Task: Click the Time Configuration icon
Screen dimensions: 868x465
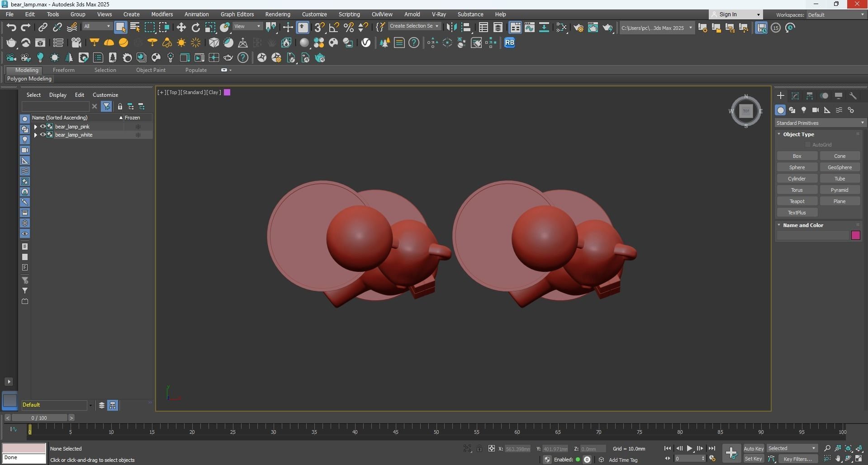Action: tap(713, 459)
